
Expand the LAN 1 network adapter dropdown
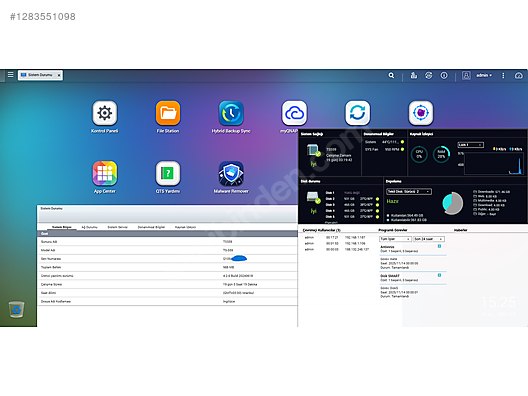pos(470,145)
